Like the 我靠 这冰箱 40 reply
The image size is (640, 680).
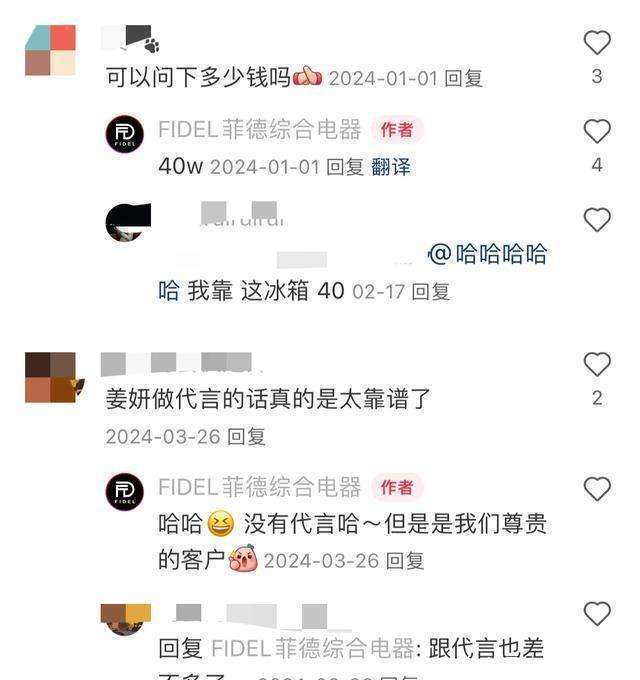[597, 219]
